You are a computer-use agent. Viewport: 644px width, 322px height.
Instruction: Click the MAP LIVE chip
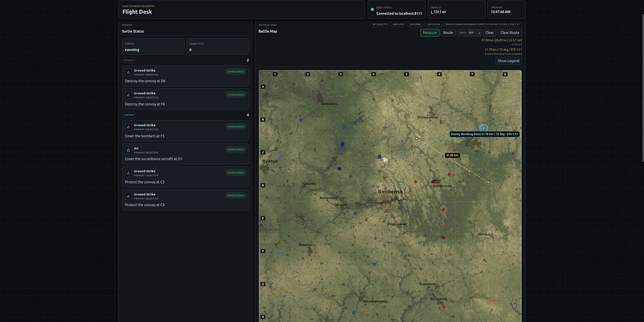point(399,24)
